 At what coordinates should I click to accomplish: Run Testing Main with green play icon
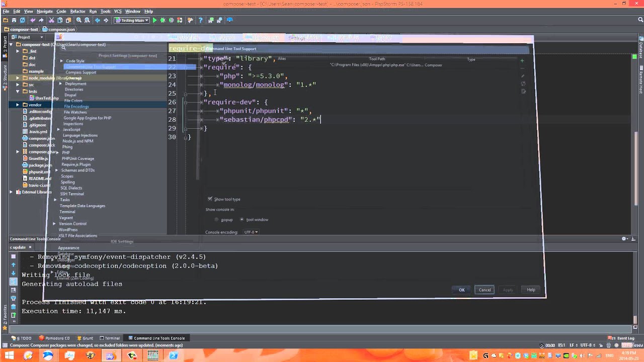point(155,20)
